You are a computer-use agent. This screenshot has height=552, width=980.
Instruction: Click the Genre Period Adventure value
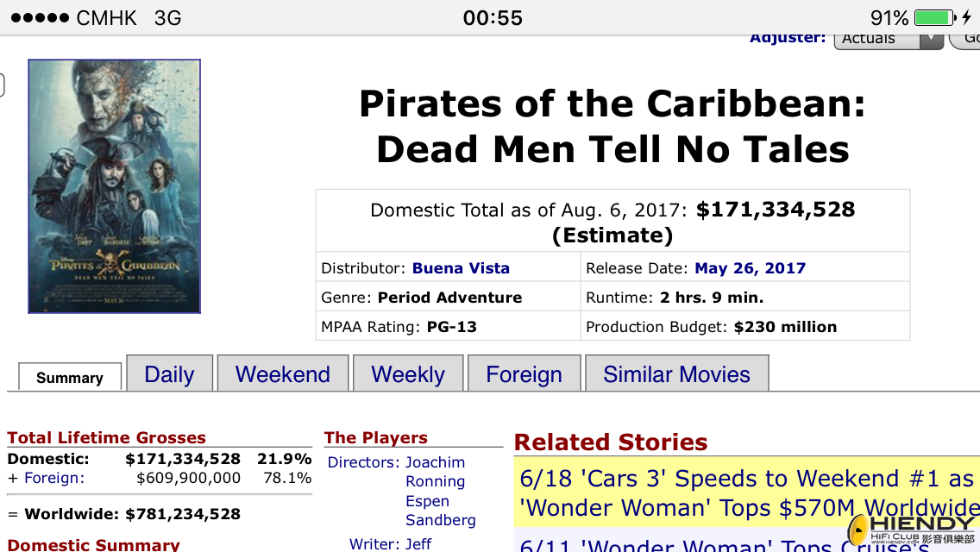coord(449,298)
